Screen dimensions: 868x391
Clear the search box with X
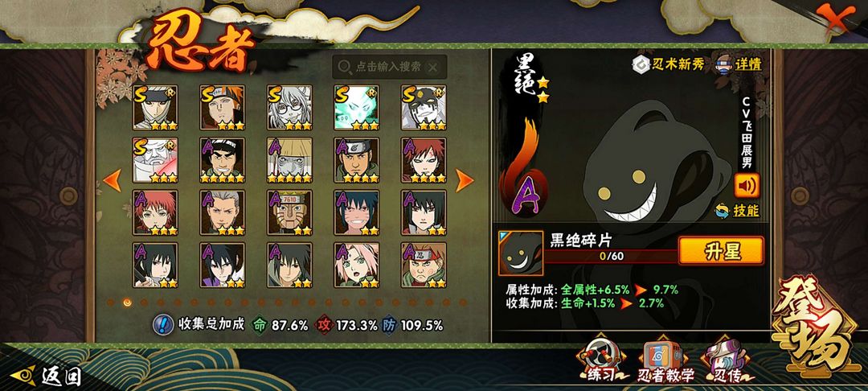[x=433, y=68]
